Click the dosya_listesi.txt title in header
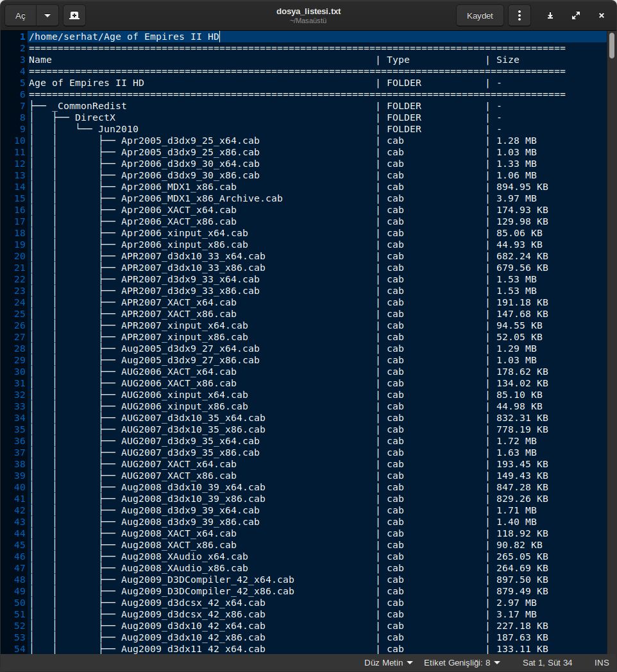The width and height of the screenshot is (617, 672). (308, 12)
